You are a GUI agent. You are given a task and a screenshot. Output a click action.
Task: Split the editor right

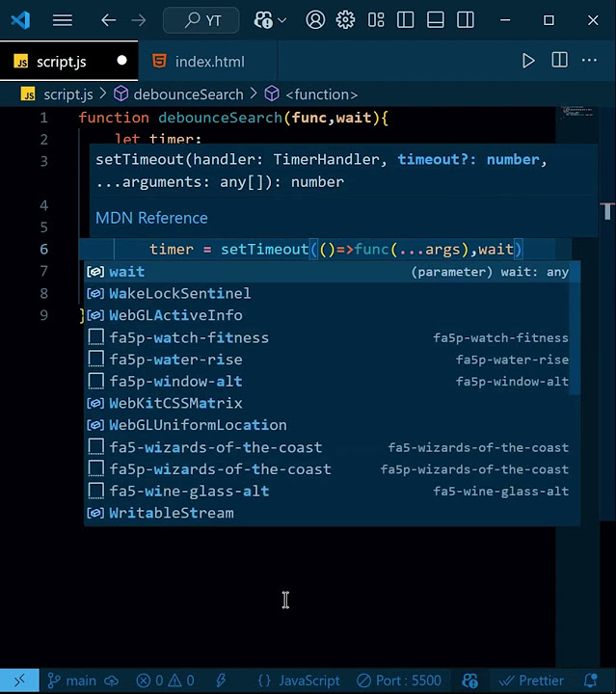pos(559,60)
